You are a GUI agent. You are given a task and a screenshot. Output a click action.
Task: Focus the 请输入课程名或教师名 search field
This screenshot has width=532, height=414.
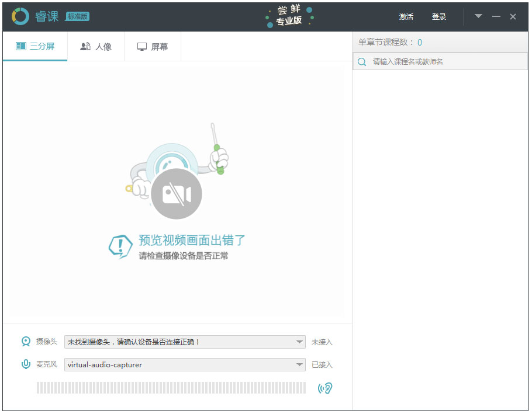coord(440,61)
